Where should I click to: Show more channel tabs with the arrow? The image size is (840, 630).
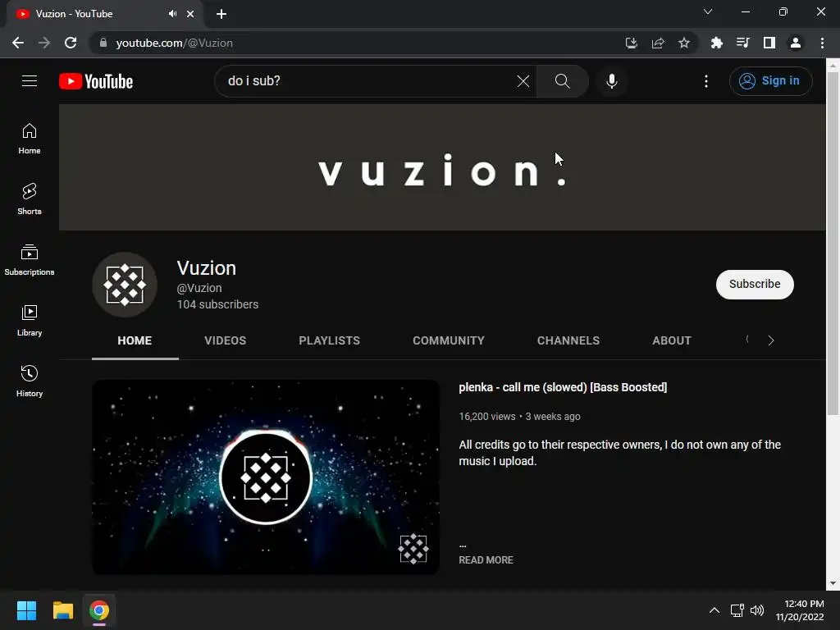(771, 340)
